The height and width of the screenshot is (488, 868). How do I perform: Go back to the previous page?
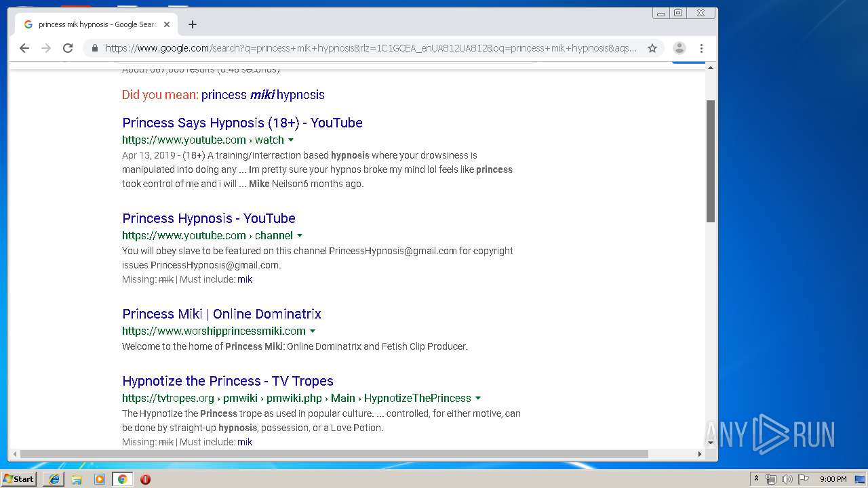click(x=24, y=48)
